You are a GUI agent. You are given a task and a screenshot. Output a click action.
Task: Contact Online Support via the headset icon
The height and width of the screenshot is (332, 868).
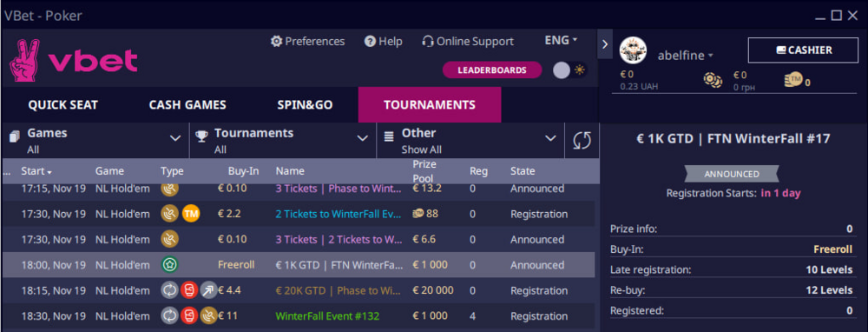[427, 42]
